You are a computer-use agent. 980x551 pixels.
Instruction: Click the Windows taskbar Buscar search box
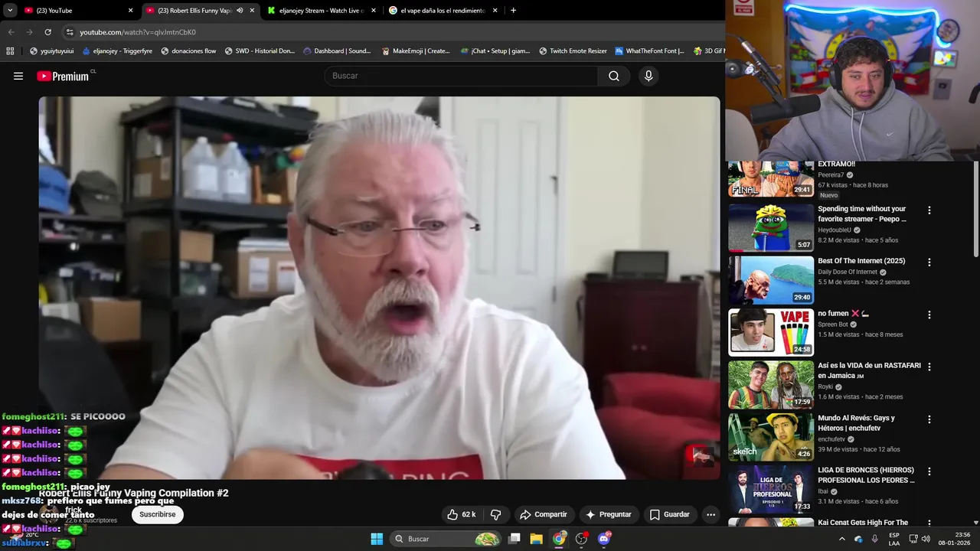446,539
